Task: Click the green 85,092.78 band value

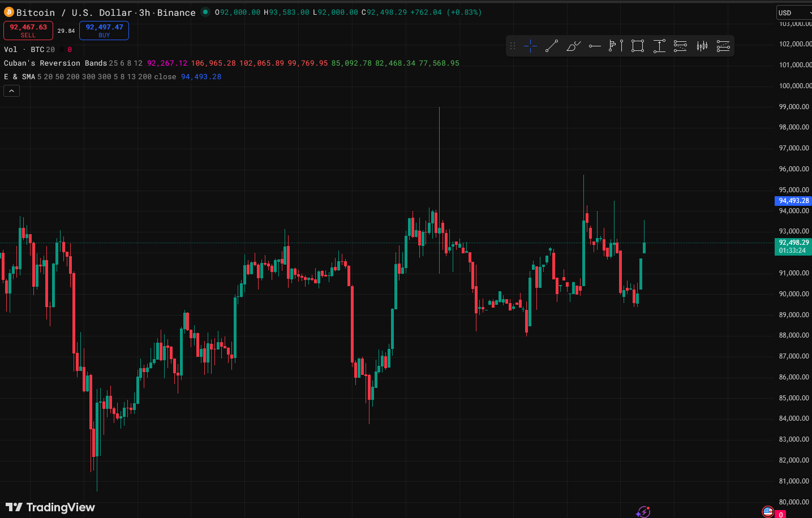Action: pos(351,63)
